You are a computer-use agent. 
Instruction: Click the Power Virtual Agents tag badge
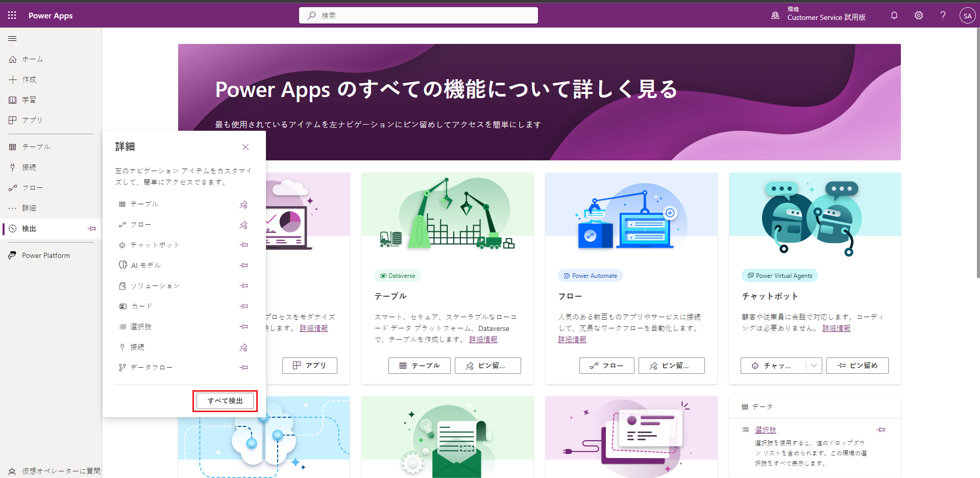[x=780, y=276]
